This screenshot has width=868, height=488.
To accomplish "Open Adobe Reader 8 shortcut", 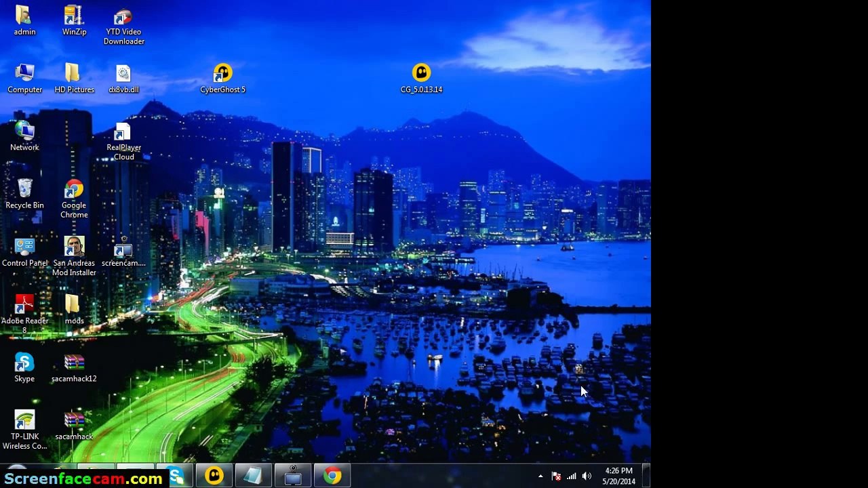I will tap(24, 314).
